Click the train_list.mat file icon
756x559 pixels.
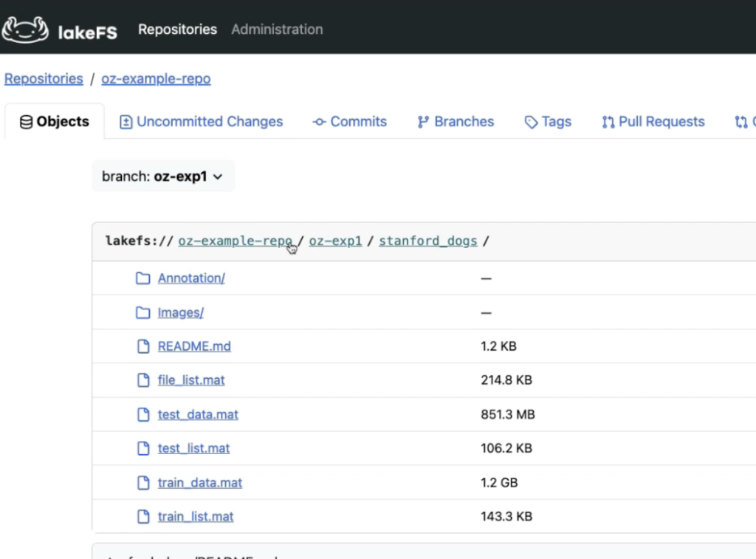pyautogui.click(x=143, y=517)
